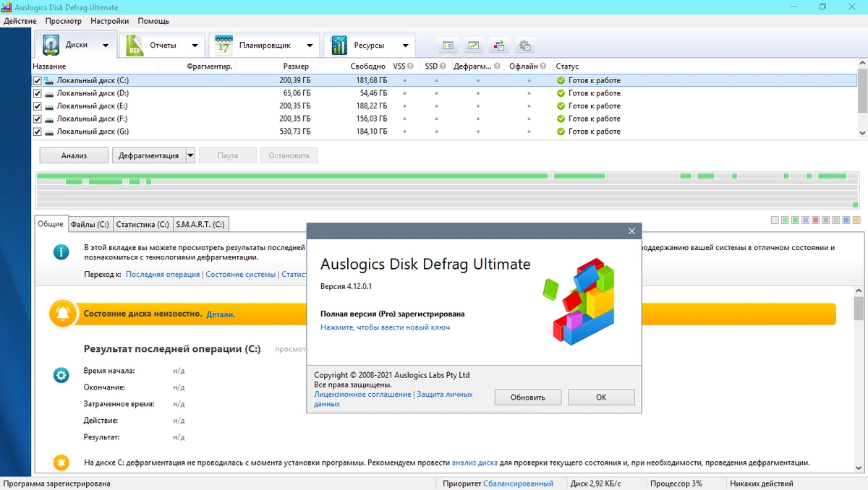Click the Дефрагментация button
The image size is (868, 490).
pyautogui.click(x=149, y=155)
